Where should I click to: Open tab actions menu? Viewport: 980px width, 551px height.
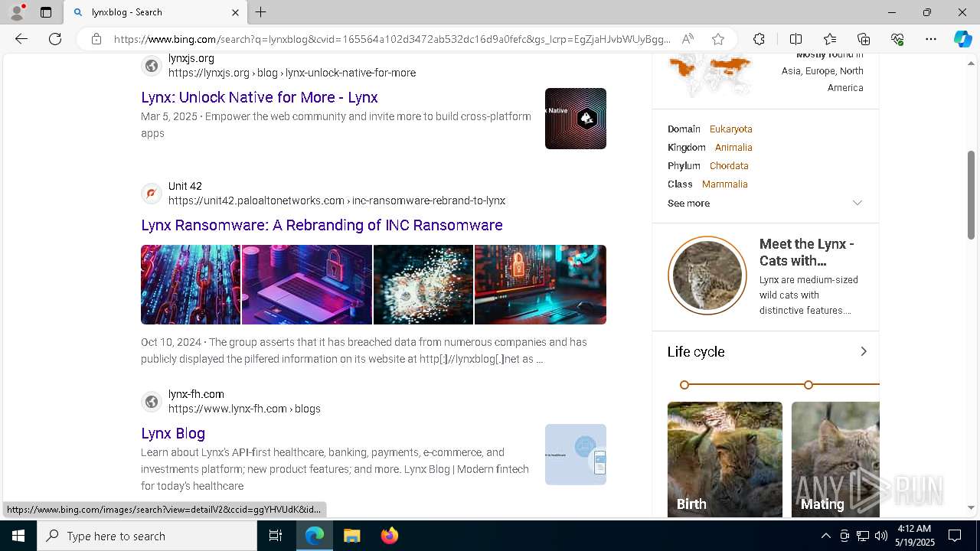point(46,12)
